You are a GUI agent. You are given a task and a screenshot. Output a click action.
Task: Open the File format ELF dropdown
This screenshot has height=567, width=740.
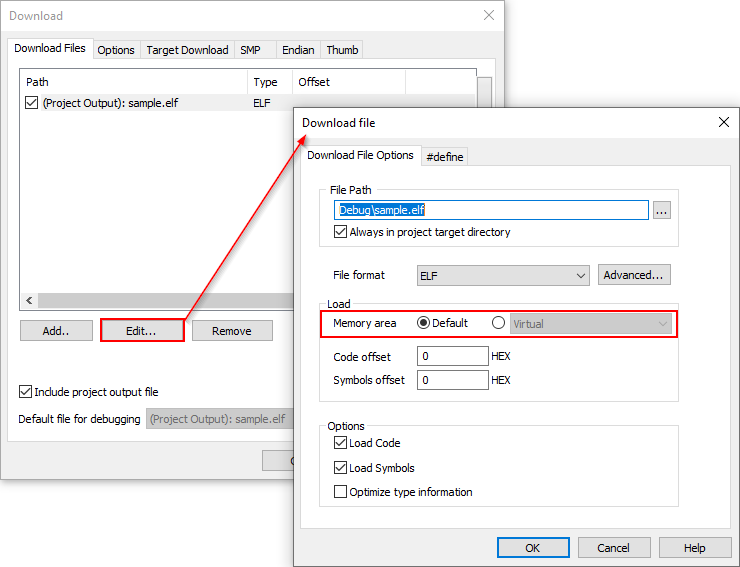click(x=503, y=275)
